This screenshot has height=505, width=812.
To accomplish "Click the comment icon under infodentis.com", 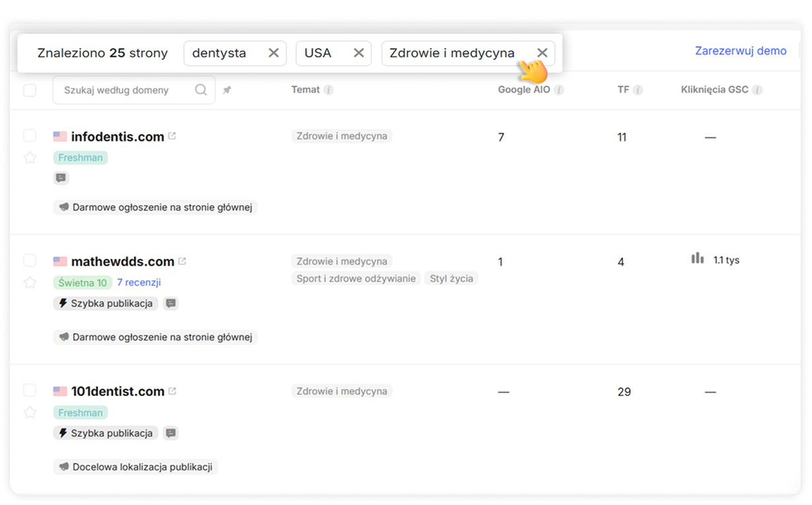I will pos(61,178).
